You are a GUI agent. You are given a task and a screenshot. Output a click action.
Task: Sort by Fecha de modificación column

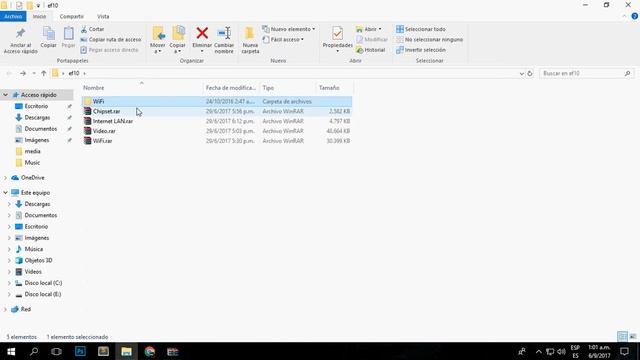pyautogui.click(x=231, y=88)
